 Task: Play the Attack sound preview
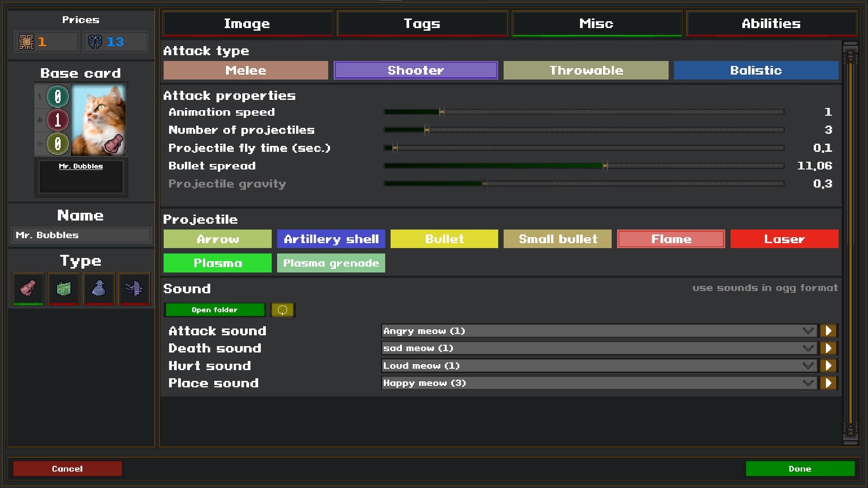[828, 331]
